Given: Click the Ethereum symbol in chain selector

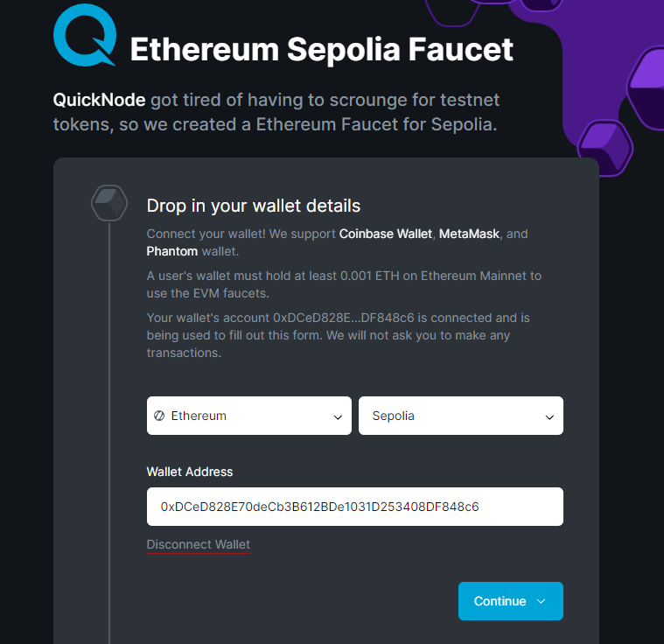Looking at the screenshot, I should (159, 416).
